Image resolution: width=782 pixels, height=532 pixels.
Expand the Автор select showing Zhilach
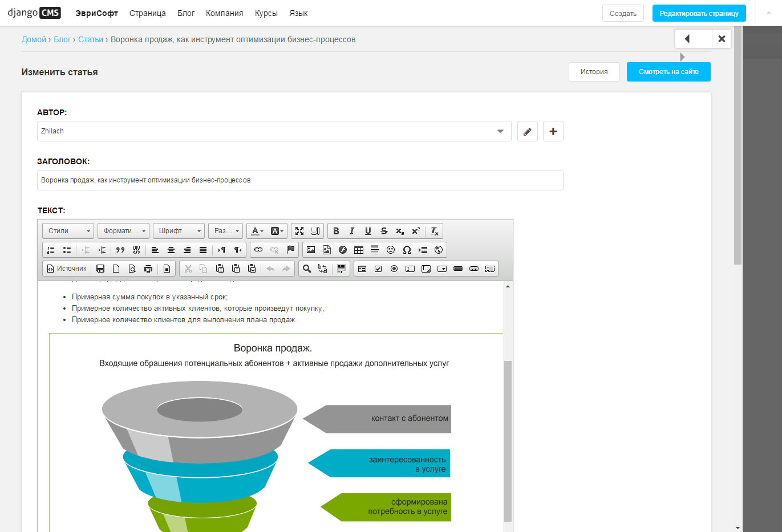pos(274,131)
